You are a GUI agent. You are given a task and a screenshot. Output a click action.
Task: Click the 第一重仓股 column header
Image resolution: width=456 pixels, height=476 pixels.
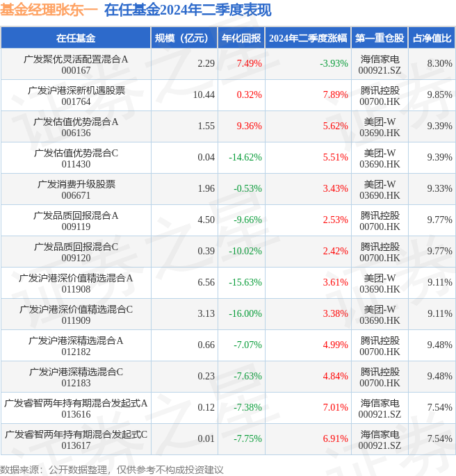pyautogui.click(x=380, y=38)
